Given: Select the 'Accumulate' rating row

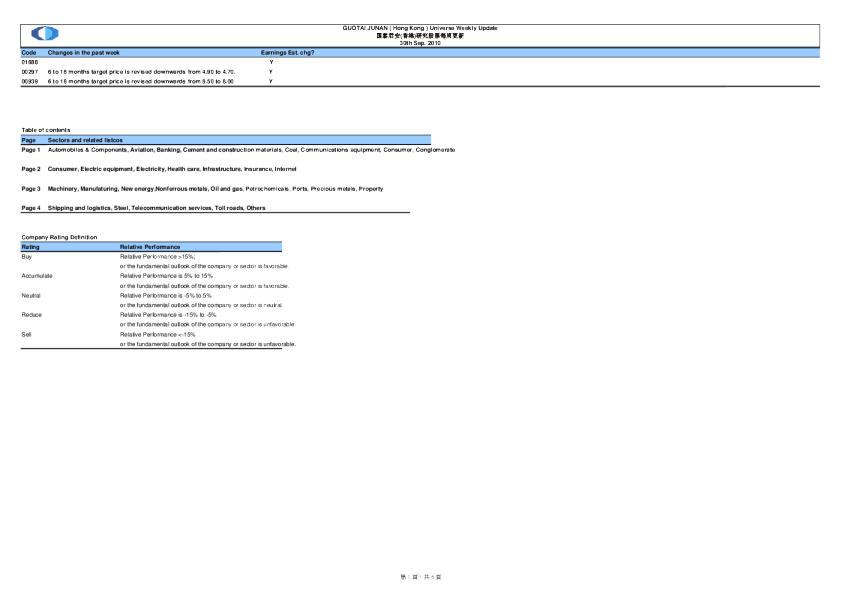Looking at the screenshot, I should point(36,275).
